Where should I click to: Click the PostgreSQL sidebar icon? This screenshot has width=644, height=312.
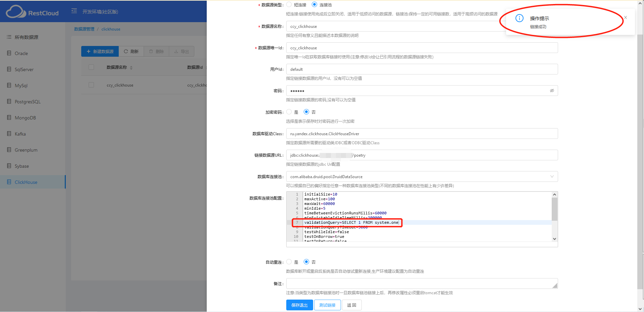pos(9,101)
